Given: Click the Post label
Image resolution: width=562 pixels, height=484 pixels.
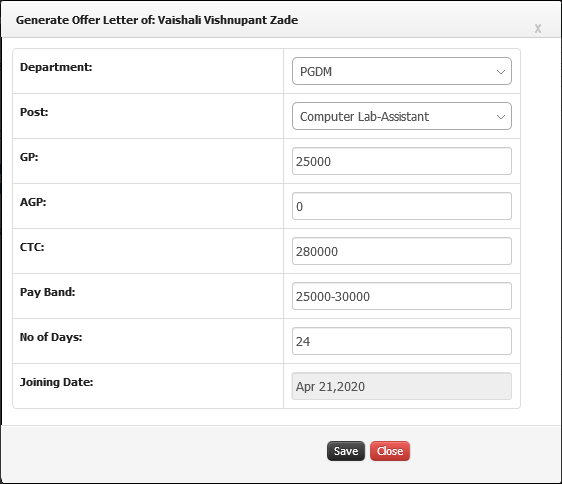Looking at the screenshot, I should 34,112.
